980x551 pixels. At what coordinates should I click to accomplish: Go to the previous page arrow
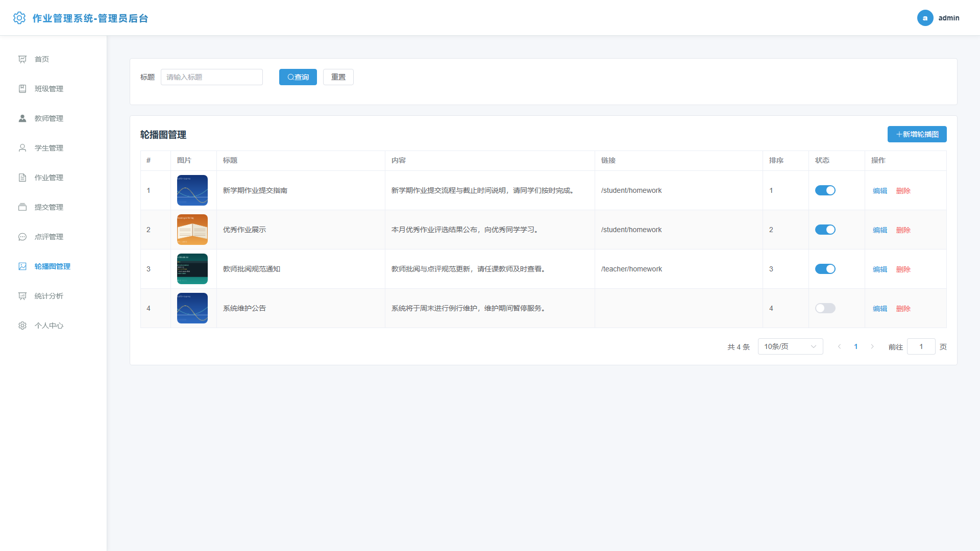tap(839, 346)
